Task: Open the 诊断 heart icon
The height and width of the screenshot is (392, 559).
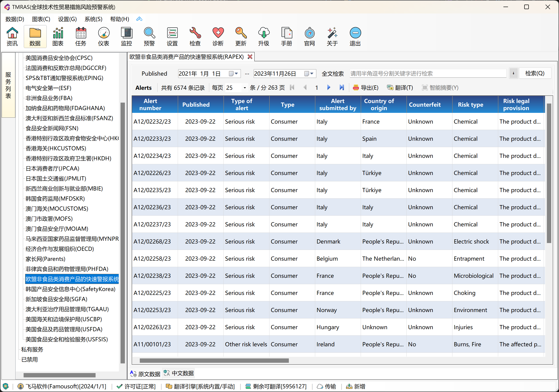Action: 218,37
